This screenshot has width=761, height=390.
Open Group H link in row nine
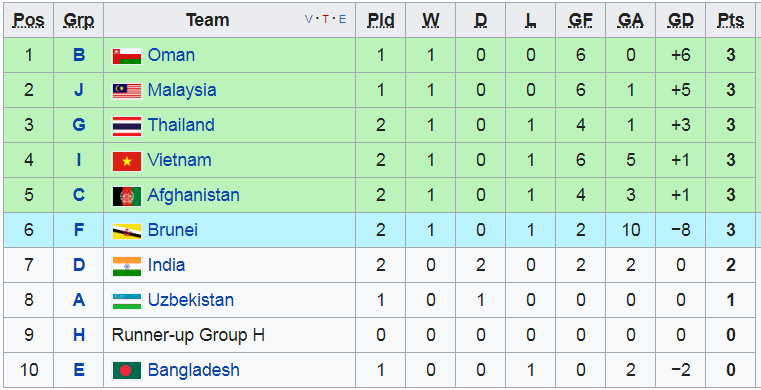pyautogui.click(x=79, y=335)
